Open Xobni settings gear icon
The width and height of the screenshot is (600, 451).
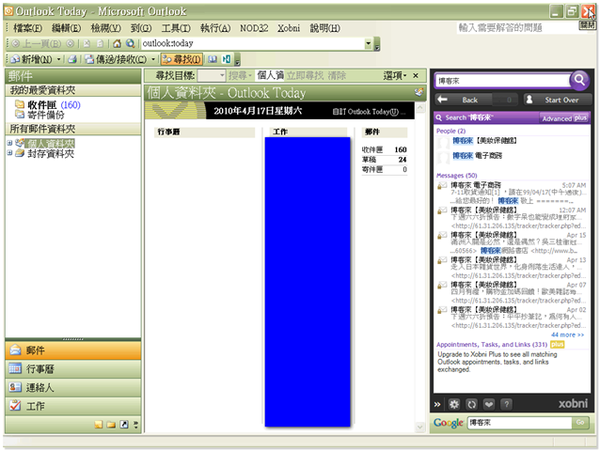pos(454,404)
